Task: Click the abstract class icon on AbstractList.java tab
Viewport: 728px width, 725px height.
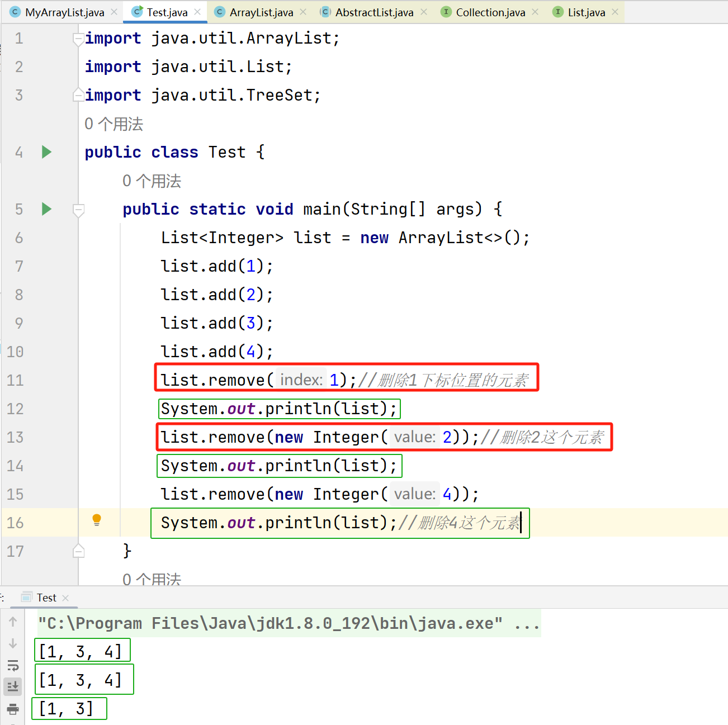Action: coord(325,12)
